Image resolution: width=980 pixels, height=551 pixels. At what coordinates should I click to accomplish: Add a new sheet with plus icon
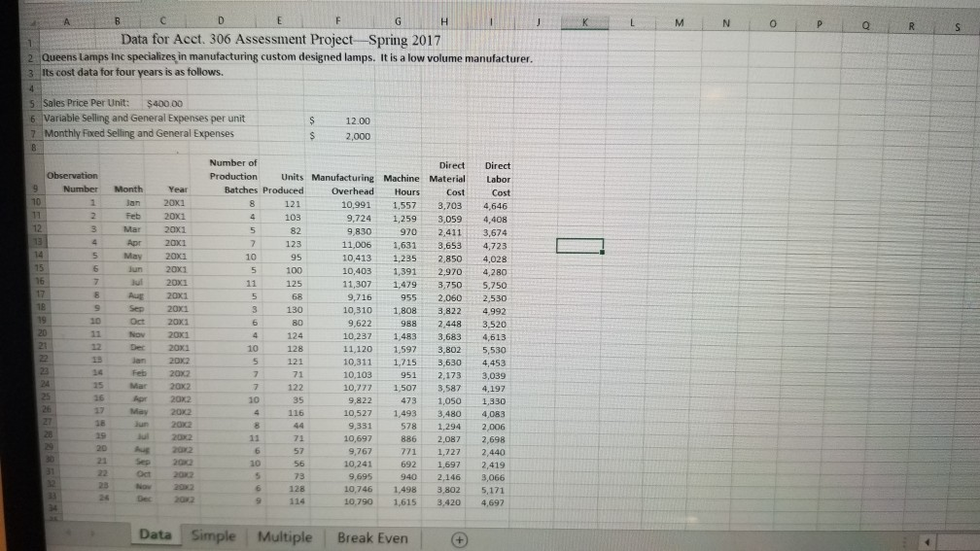(x=459, y=539)
